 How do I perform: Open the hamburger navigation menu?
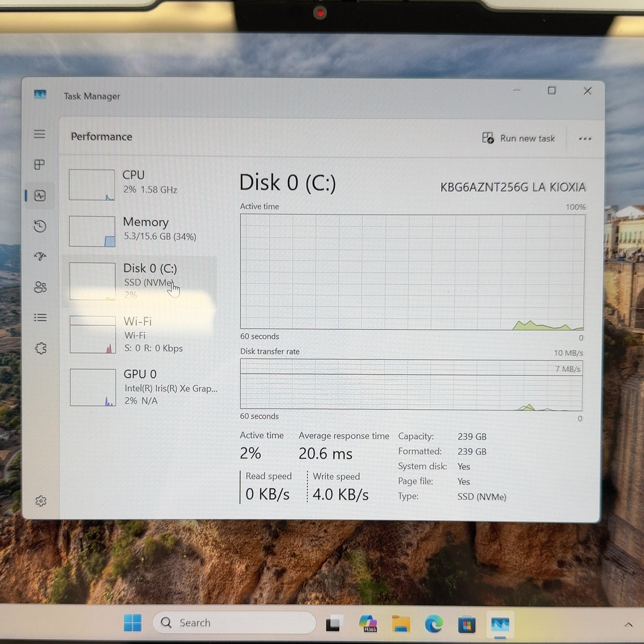40,134
